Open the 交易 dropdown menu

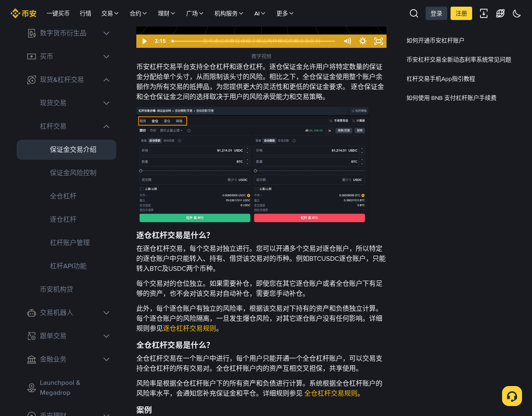(x=110, y=13)
